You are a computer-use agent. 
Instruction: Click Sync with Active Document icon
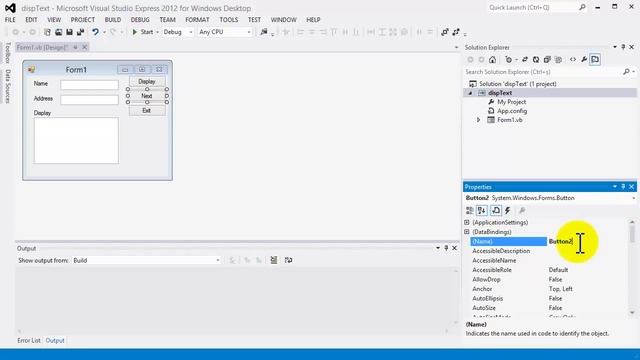click(525, 60)
